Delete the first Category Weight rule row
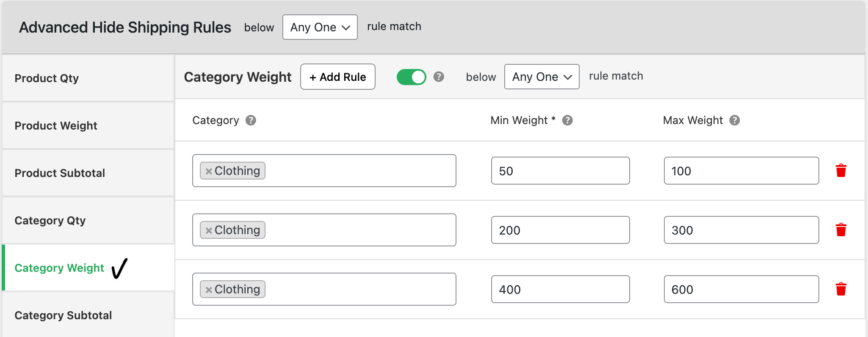The height and width of the screenshot is (337, 868). [x=841, y=171]
